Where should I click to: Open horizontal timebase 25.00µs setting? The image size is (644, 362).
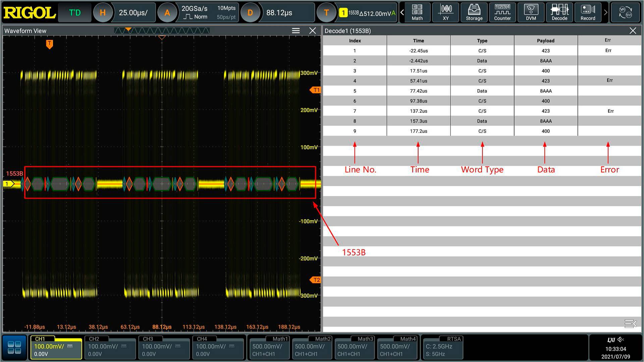(x=133, y=13)
